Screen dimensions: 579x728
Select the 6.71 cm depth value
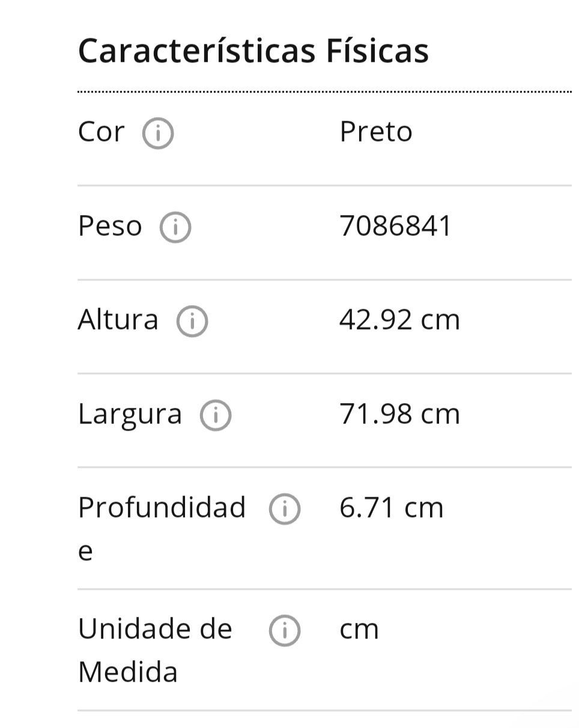pos(392,508)
